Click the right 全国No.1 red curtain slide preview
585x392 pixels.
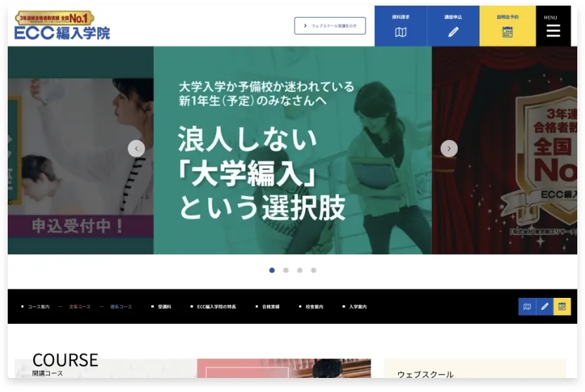pyautogui.click(x=504, y=150)
